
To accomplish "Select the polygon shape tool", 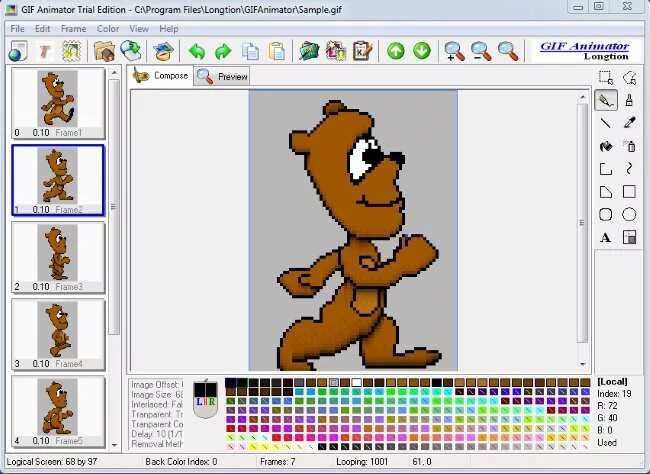I will (606, 192).
